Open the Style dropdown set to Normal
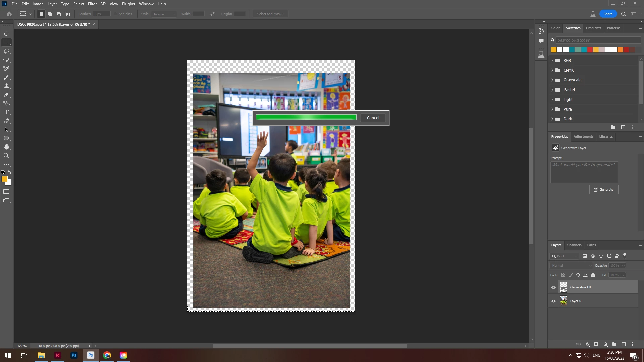 164,14
